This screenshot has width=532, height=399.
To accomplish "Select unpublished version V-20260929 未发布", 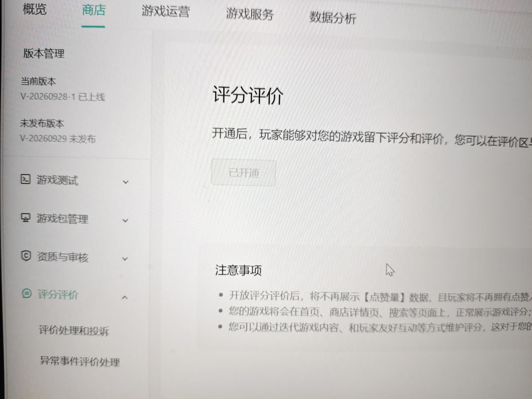I will point(58,138).
